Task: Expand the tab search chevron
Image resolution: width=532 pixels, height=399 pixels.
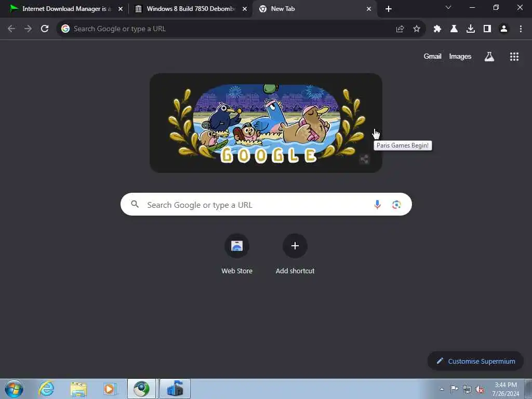Action: coord(448,7)
